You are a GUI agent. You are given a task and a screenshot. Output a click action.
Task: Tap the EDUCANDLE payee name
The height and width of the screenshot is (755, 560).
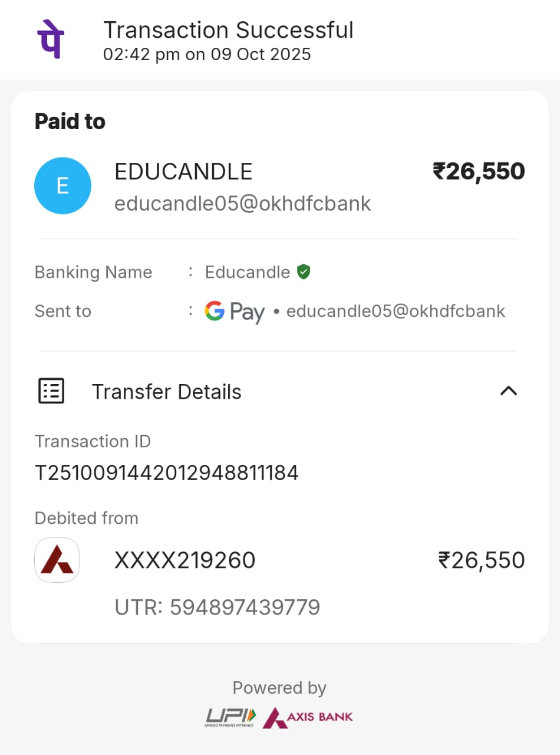tap(183, 172)
